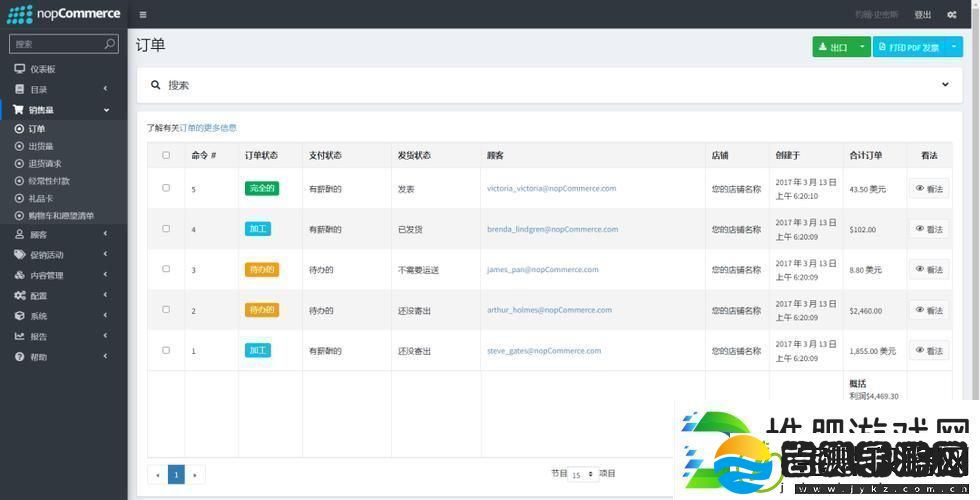Expand the 搜索 panel chevron
Viewport: 980px width, 500px height.
click(945, 85)
